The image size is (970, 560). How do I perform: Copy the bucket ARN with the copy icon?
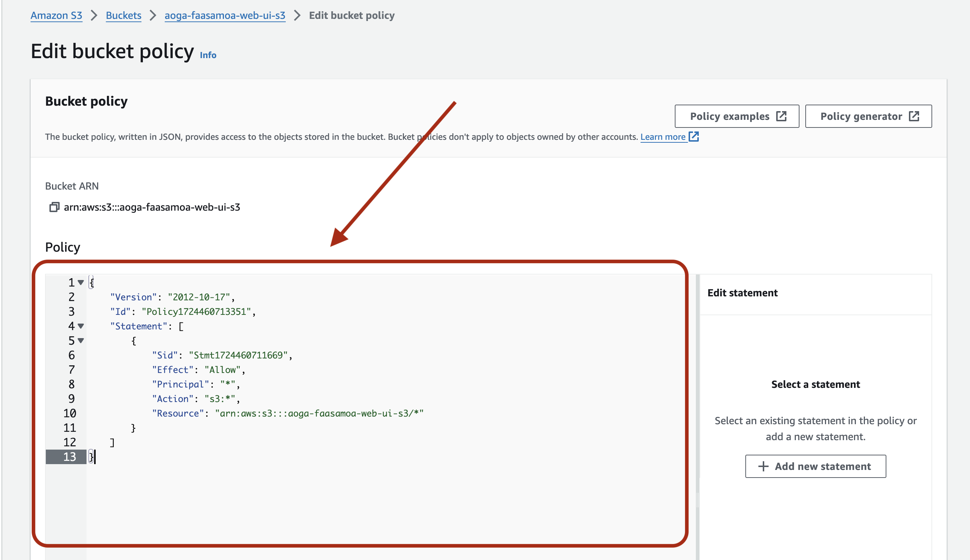click(54, 207)
